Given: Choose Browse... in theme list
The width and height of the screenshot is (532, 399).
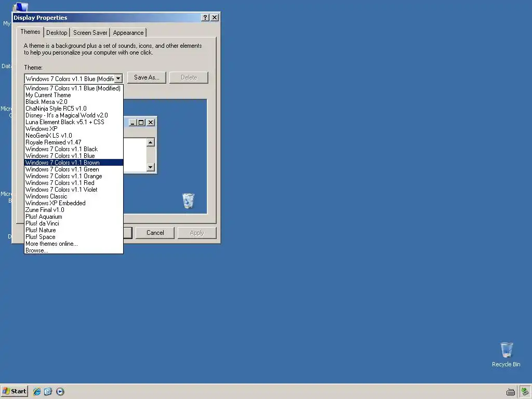Looking at the screenshot, I should coord(74,250).
